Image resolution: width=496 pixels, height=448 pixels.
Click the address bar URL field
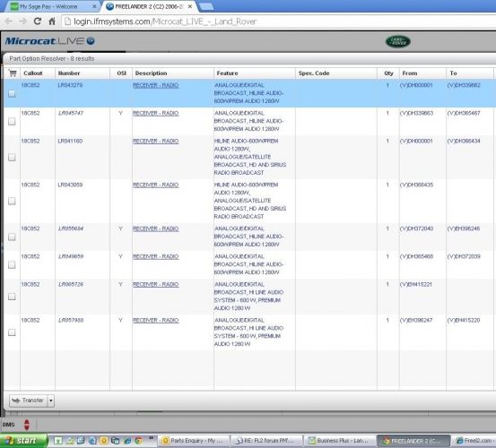pos(278,22)
